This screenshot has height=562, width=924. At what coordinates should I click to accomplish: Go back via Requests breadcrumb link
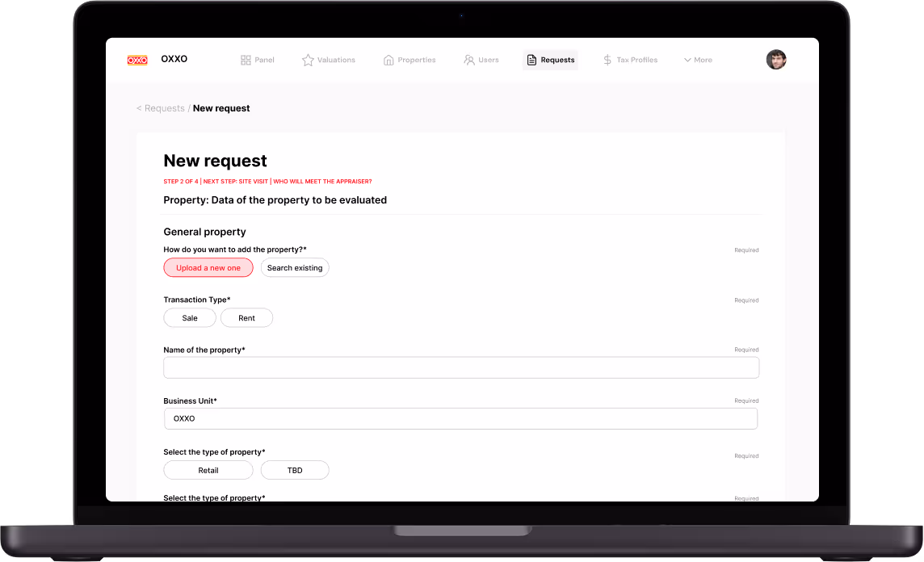tap(165, 108)
